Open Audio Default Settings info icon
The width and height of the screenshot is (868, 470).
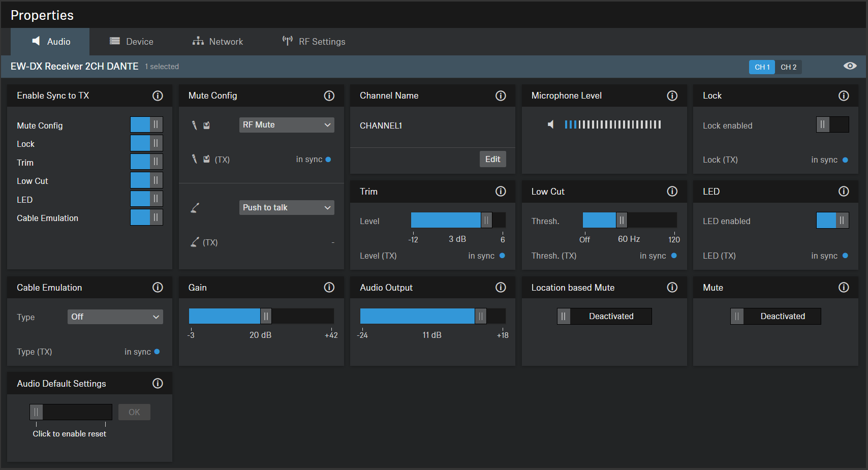coord(158,384)
